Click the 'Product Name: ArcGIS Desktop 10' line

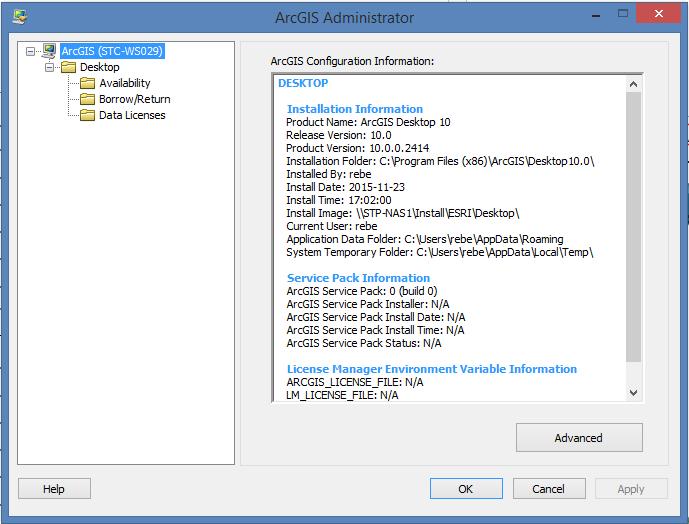click(x=368, y=122)
